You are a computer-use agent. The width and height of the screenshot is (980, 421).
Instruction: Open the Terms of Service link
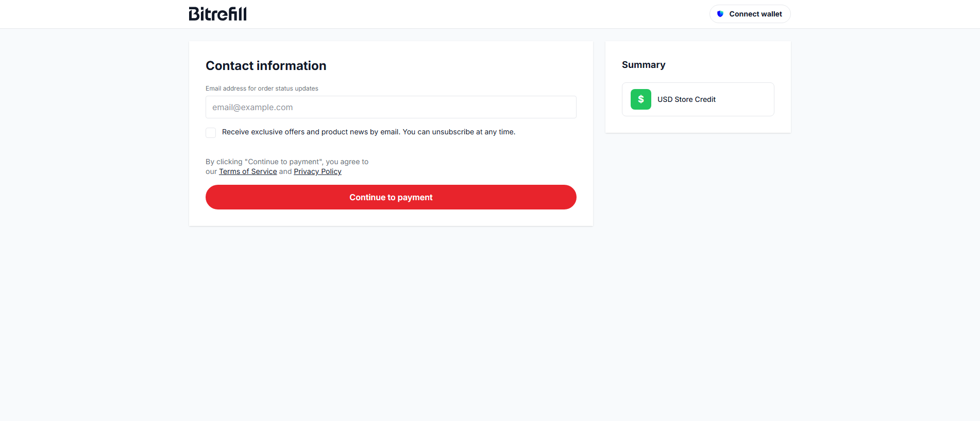pos(248,171)
